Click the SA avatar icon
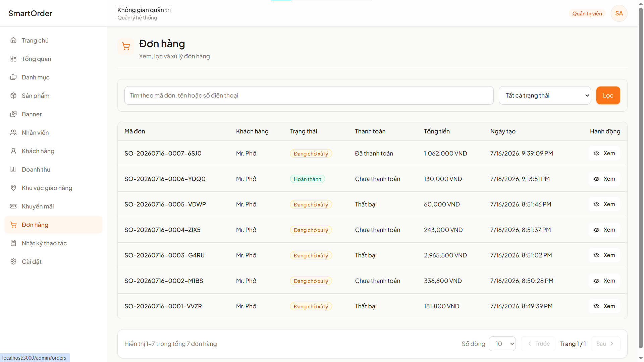The width and height of the screenshot is (644, 362). (619, 13)
